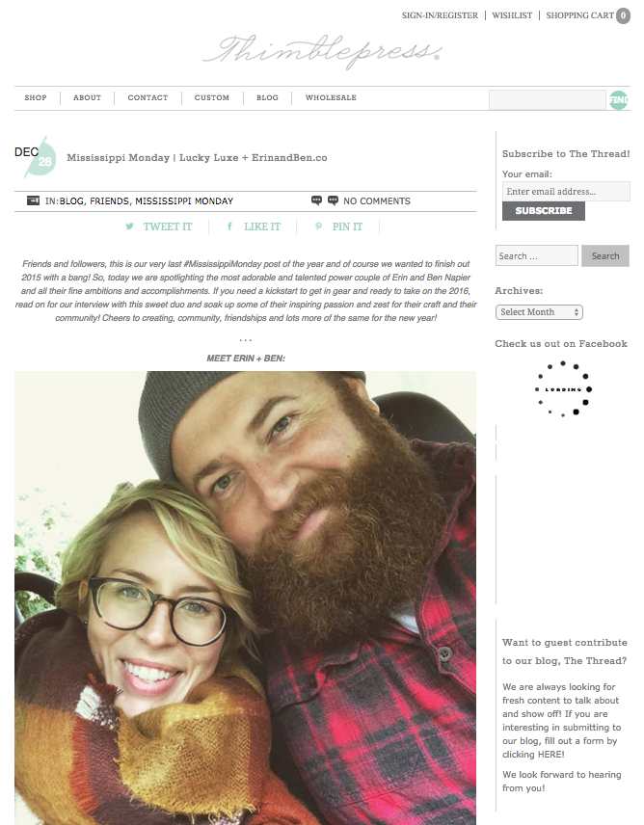Click the gray sidebar Search button
644x825 pixels.
tap(605, 255)
